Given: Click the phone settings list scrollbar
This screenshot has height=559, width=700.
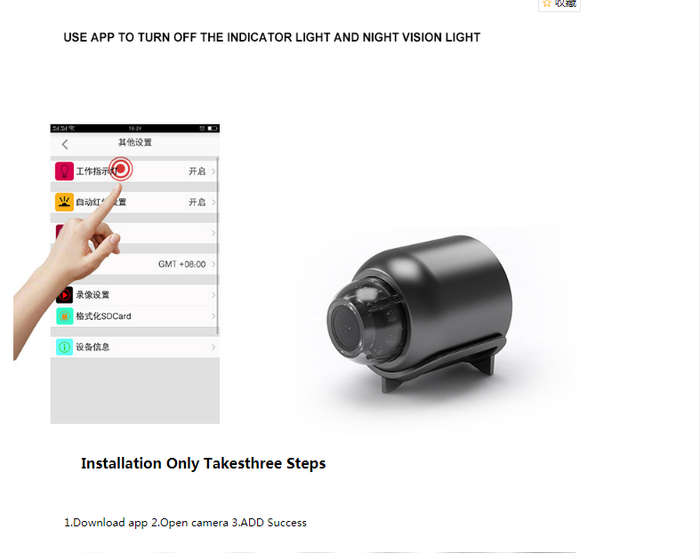Looking at the screenshot, I should [x=218, y=246].
